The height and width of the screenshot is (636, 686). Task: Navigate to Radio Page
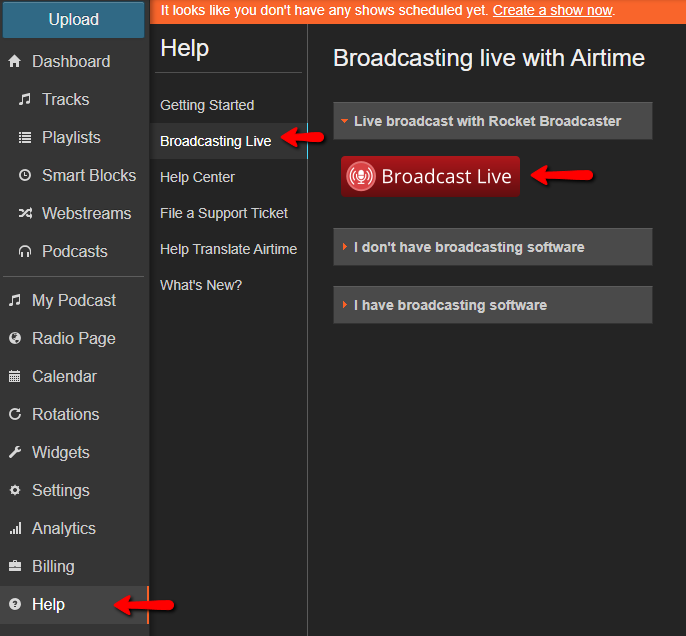point(74,339)
